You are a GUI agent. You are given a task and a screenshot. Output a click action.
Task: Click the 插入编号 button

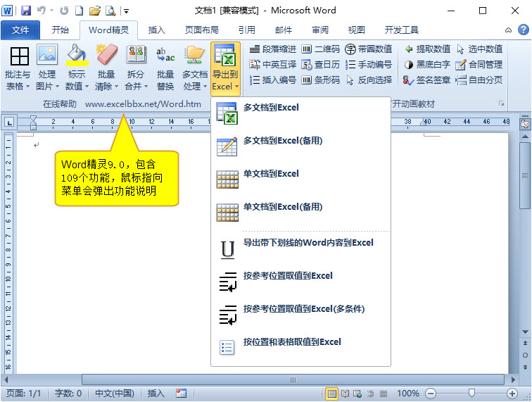pos(273,80)
